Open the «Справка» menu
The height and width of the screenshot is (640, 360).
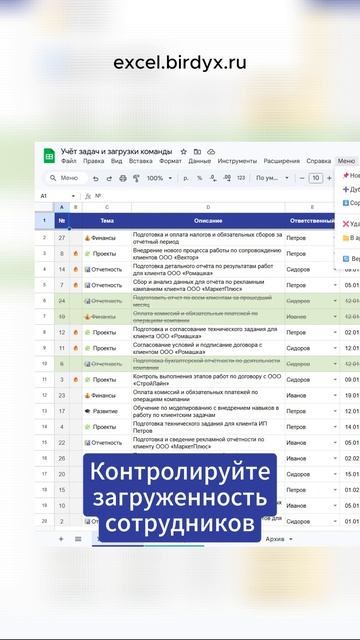coord(318,161)
